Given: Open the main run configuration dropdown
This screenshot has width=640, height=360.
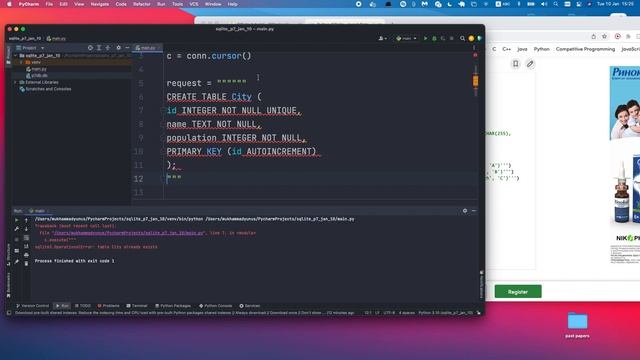Looking at the screenshot, I should coord(406,38).
